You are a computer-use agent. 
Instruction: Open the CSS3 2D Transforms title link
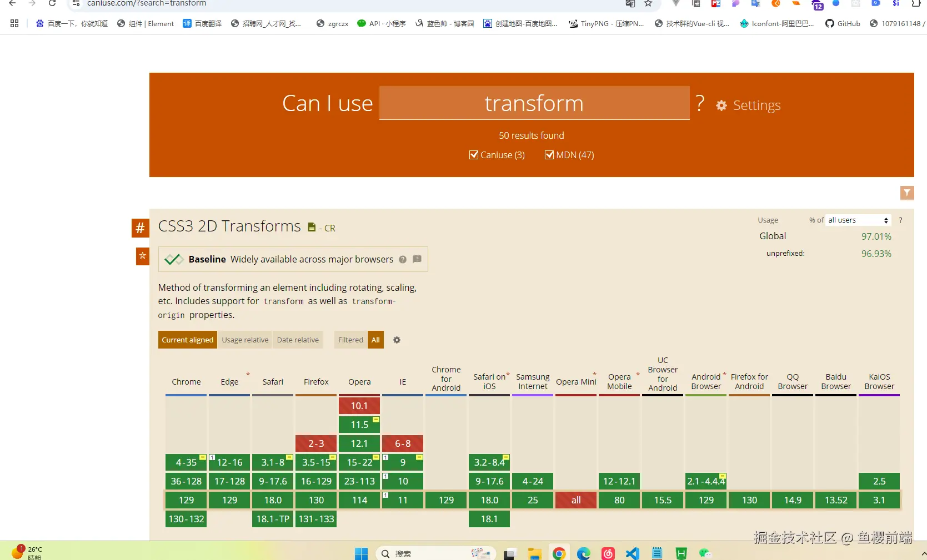[229, 226]
